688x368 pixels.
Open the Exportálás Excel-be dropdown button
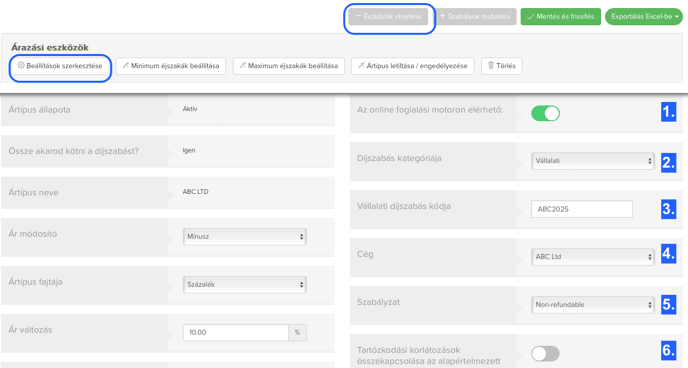644,17
